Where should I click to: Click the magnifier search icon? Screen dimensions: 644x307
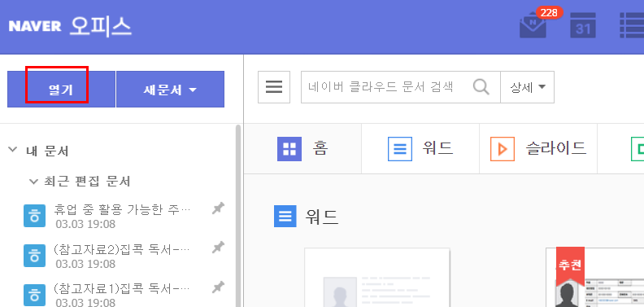[x=481, y=87]
